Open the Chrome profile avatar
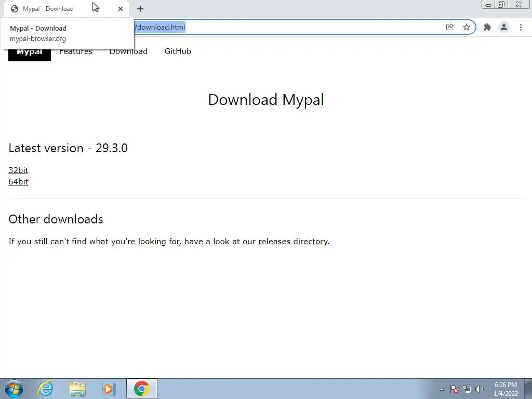 [504, 27]
